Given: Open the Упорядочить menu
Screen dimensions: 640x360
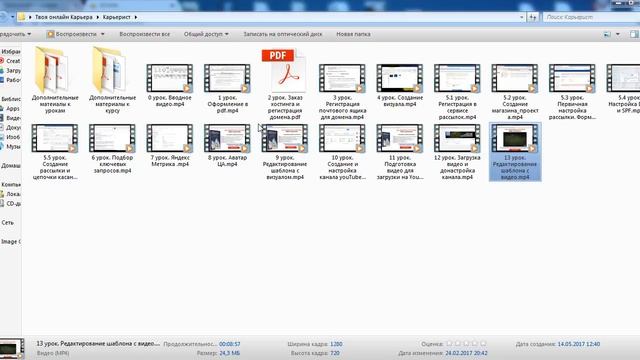Looking at the screenshot, I should pyautogui.click(x=16, y=34).
